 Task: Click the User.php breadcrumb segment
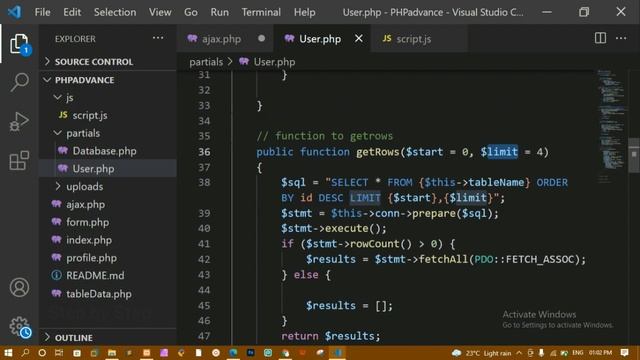pyautogui.click(x=274, y=62)
